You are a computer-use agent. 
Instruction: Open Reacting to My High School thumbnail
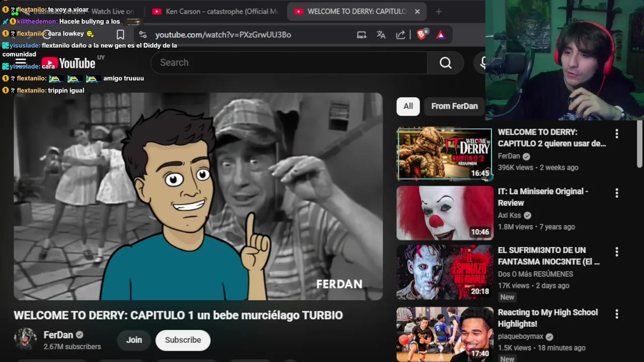[x=445, y=334]
